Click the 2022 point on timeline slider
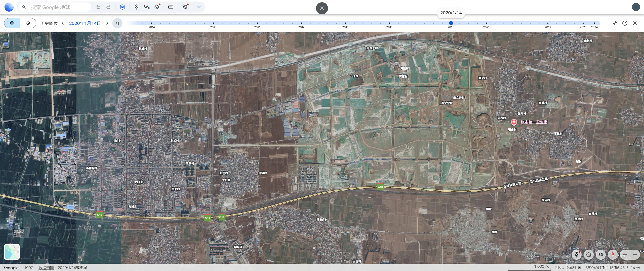Screen dimensions: 644x271 (x=548, y=23)
